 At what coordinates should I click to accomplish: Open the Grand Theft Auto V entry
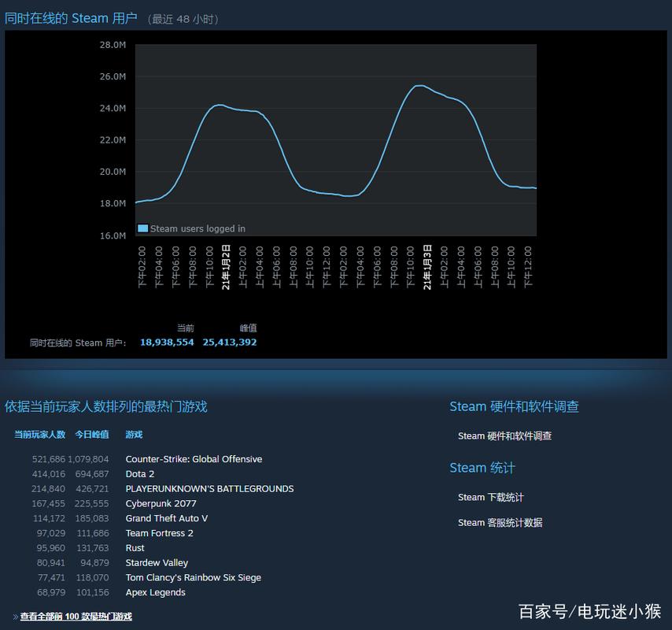point(166,518)
